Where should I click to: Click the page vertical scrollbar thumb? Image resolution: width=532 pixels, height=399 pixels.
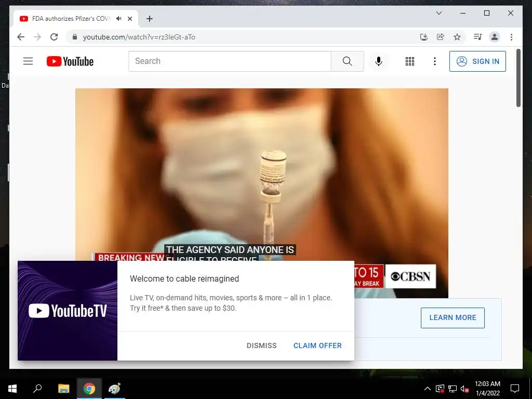pyautogui.click(x=518, y=78)
